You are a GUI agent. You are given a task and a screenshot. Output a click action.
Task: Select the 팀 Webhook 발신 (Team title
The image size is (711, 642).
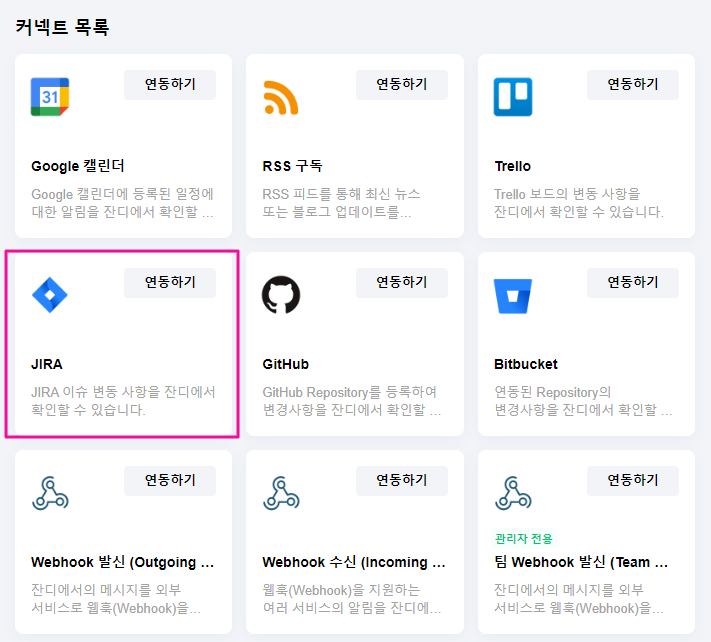(581, 563)
